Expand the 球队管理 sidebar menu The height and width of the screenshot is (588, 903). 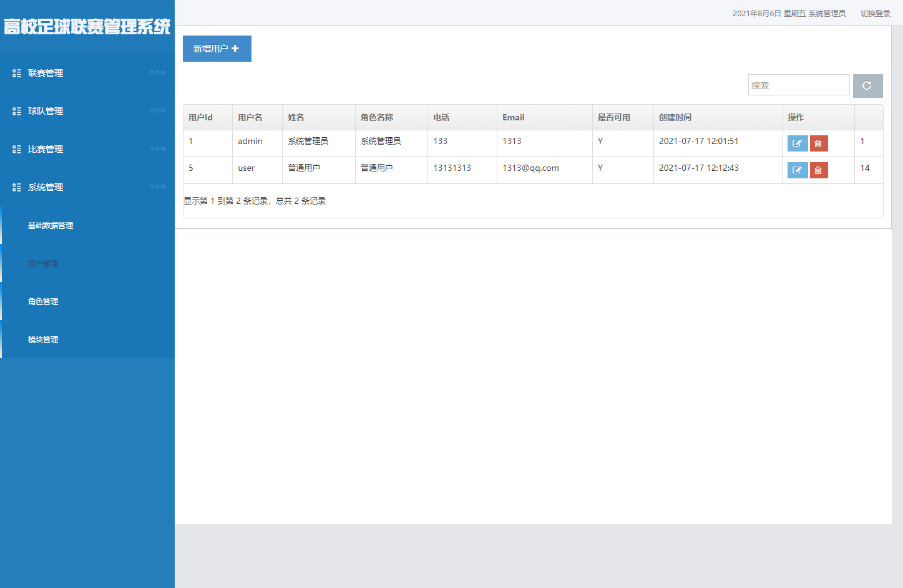pyautogui.click(x=46, y=112)
